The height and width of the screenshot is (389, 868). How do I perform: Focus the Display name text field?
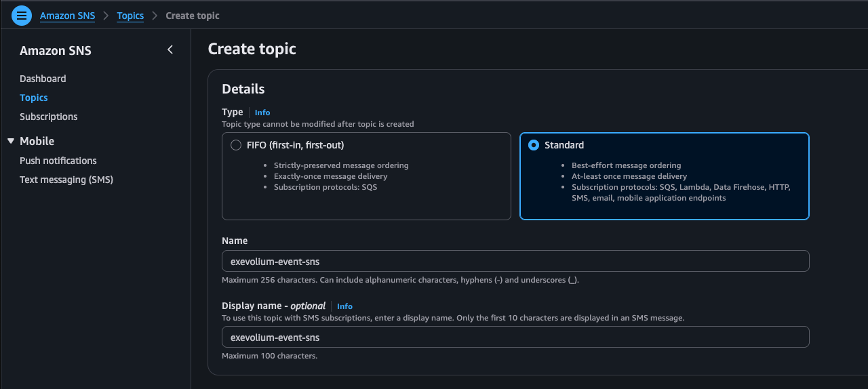pyautogui.click(x=515, y=337)
